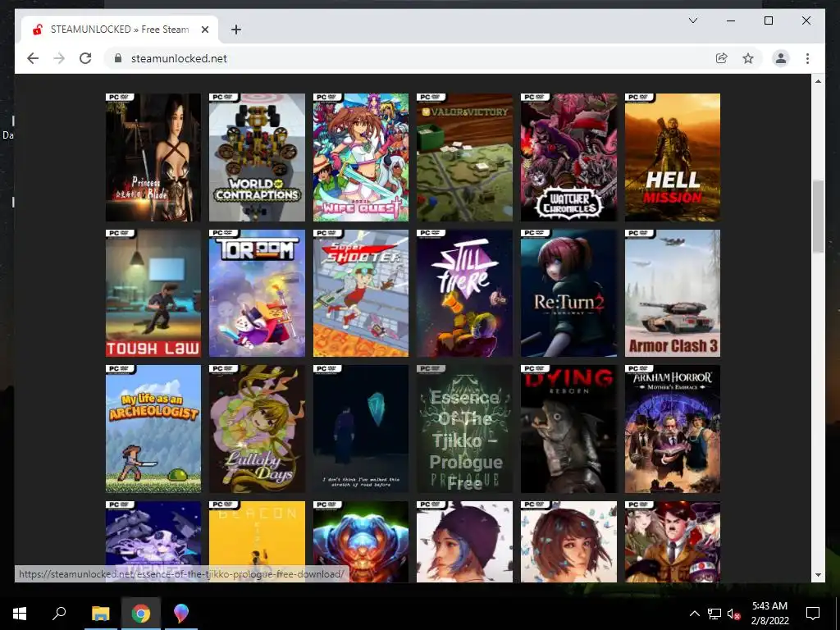Open the World of Contraptions cover
840x630 pixels.
[x=257, y=157]
